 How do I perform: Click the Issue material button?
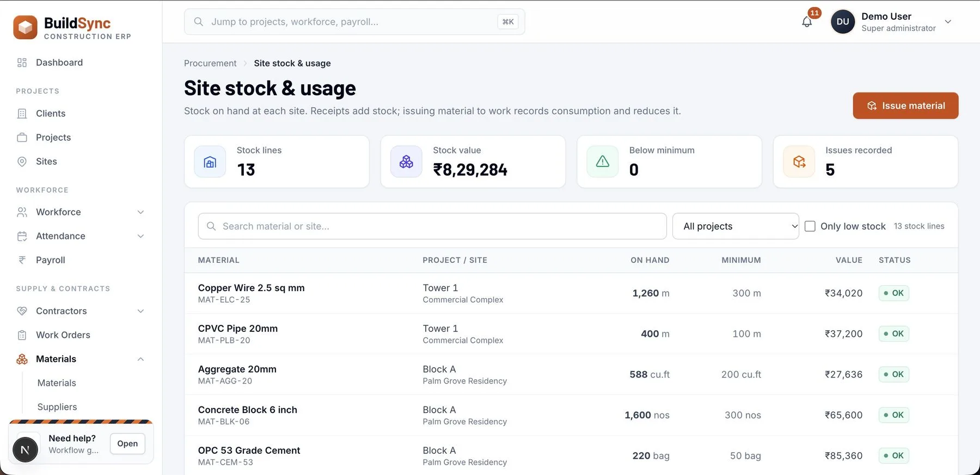coord(905,106)
